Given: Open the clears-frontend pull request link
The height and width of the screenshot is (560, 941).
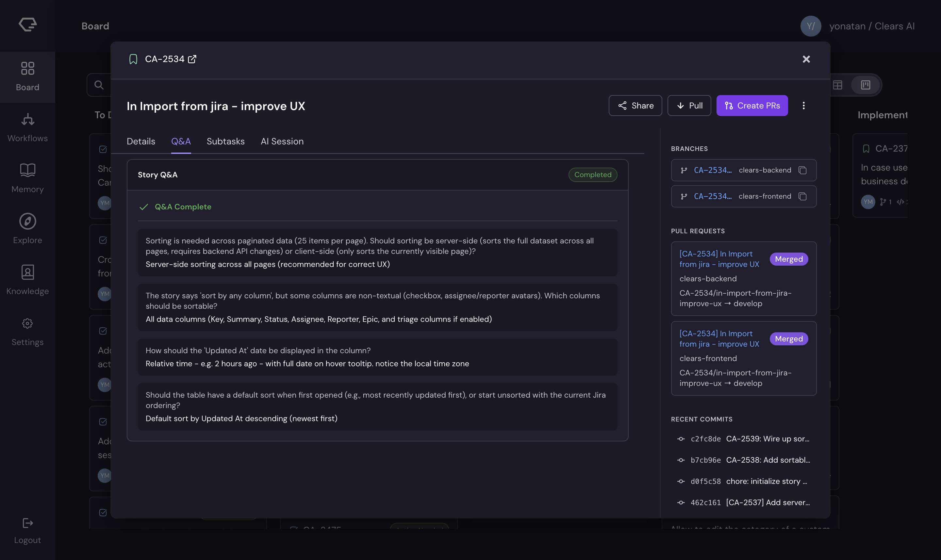Looking at the screenshot, I should [719, 339].
